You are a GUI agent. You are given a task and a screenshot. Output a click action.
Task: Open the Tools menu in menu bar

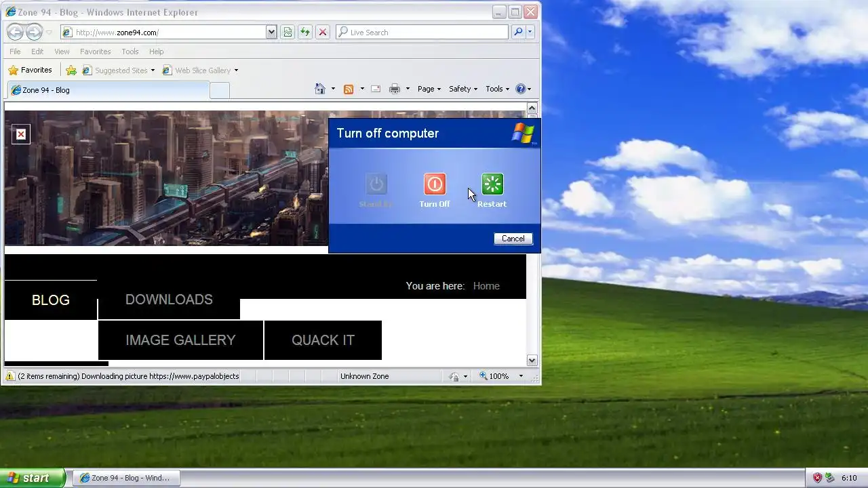point(130,52)
